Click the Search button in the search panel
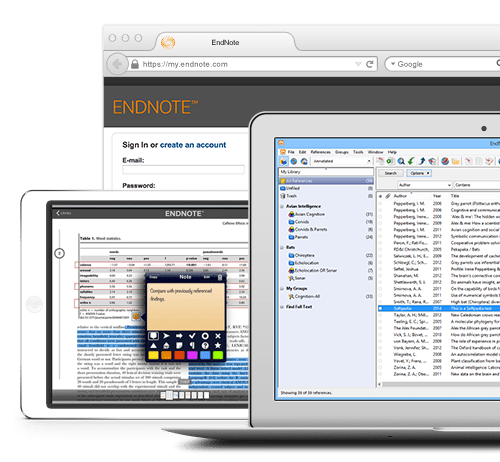Screen dimensions: 500x462 click(391, 173)
